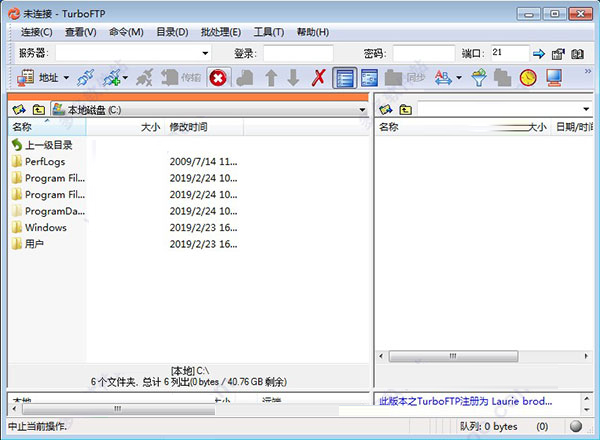Stop current operation with red X circle
The width and height of the screenshot is (600, 440).
[218, 78]
